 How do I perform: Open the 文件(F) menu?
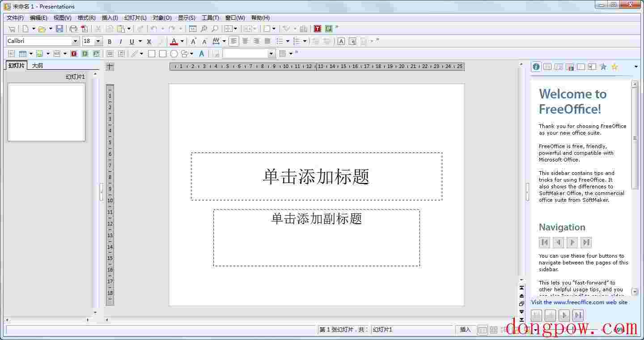tap(15, 18)
